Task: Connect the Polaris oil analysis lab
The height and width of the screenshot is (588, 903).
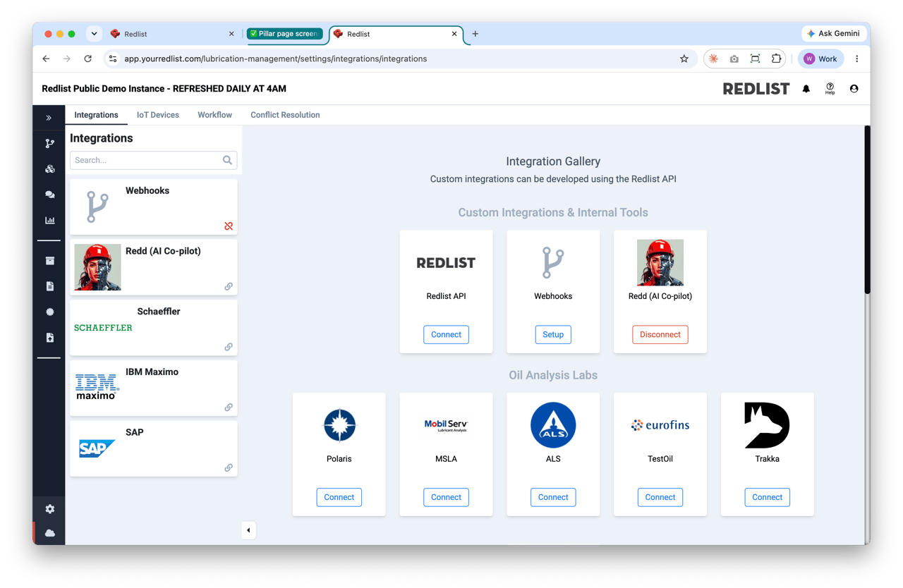Action: coord(339,498)
